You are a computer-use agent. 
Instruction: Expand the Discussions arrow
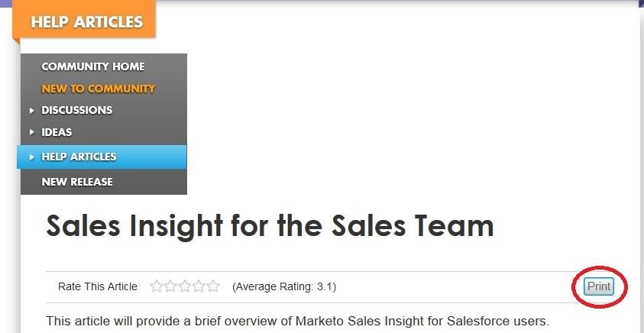[x=32, y=111]
